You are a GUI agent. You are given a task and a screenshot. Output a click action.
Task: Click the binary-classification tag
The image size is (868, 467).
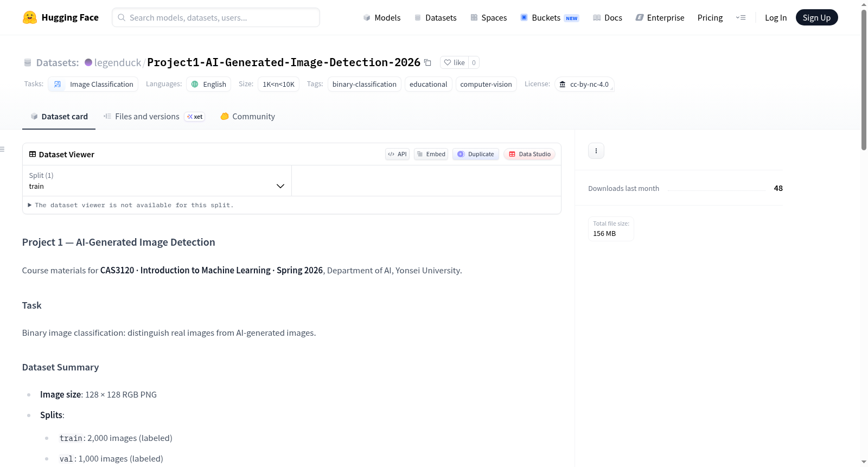(x=365, y=84)
